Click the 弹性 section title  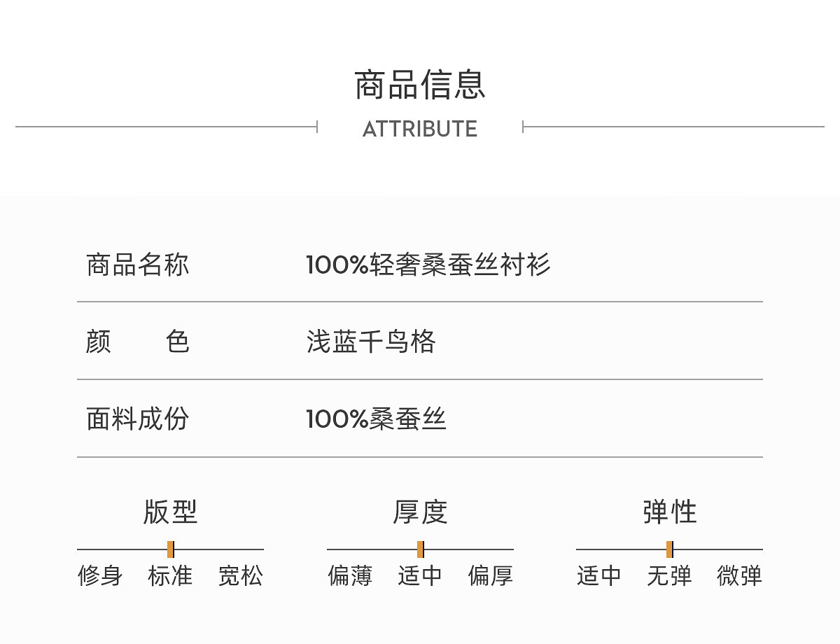coord(670,512)
